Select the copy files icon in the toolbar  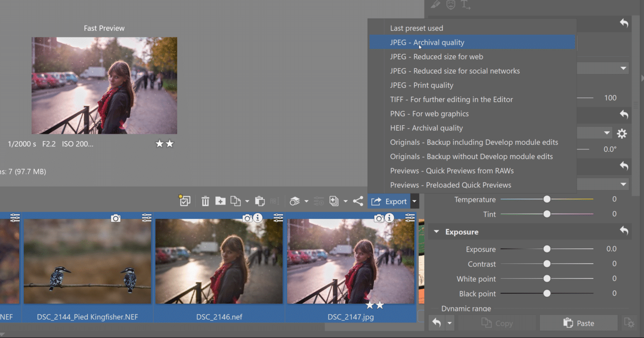coord(236,200)
